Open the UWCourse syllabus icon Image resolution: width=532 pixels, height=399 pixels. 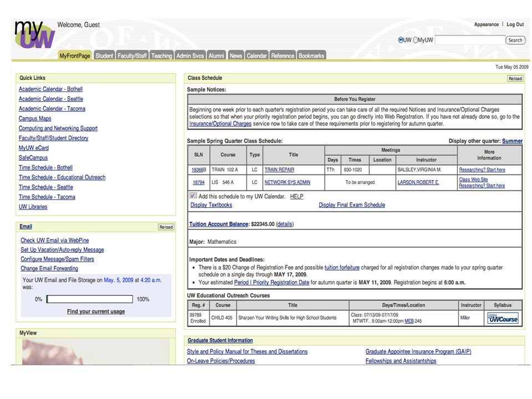click(503, 318)
